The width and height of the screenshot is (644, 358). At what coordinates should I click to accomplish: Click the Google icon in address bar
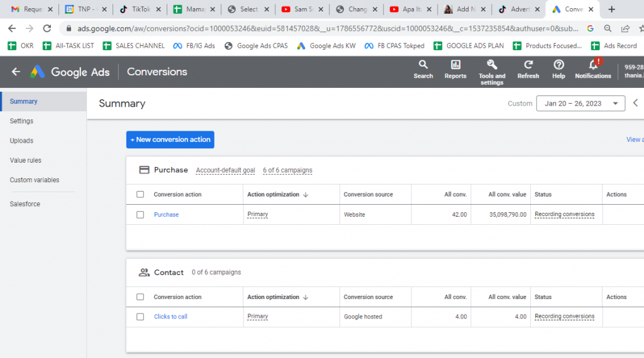pos(590,28)
